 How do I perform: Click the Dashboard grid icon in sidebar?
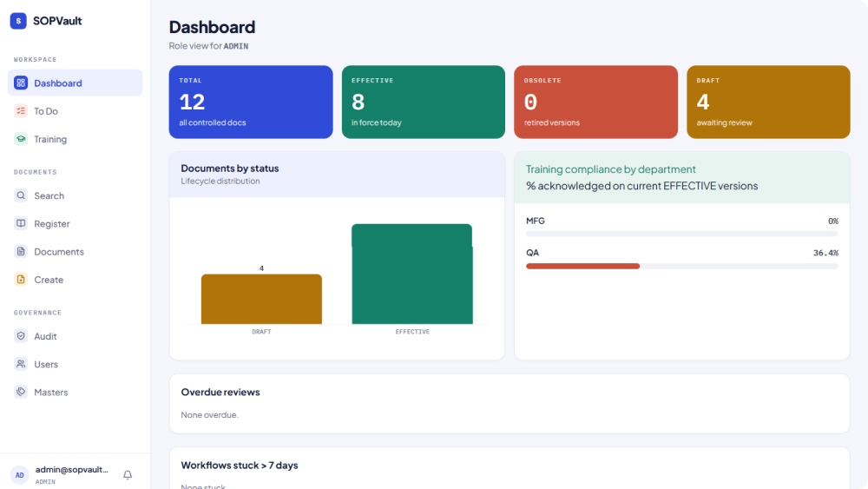21,83
